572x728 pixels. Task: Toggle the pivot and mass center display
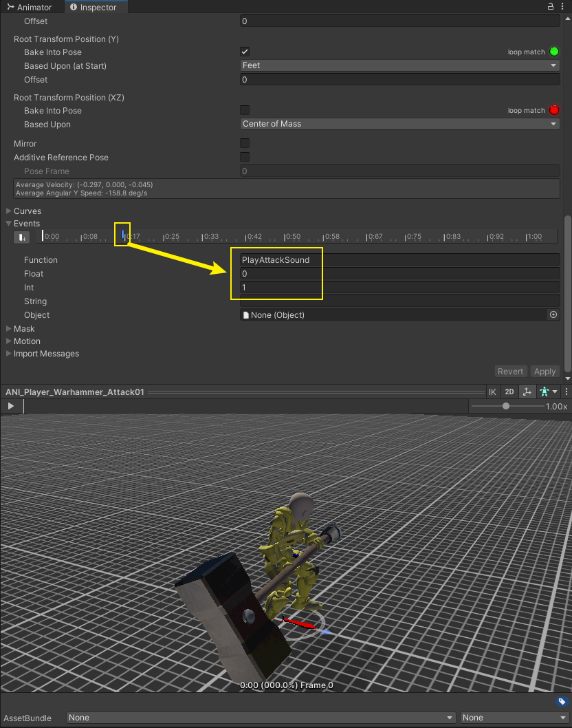pos(527,392)
